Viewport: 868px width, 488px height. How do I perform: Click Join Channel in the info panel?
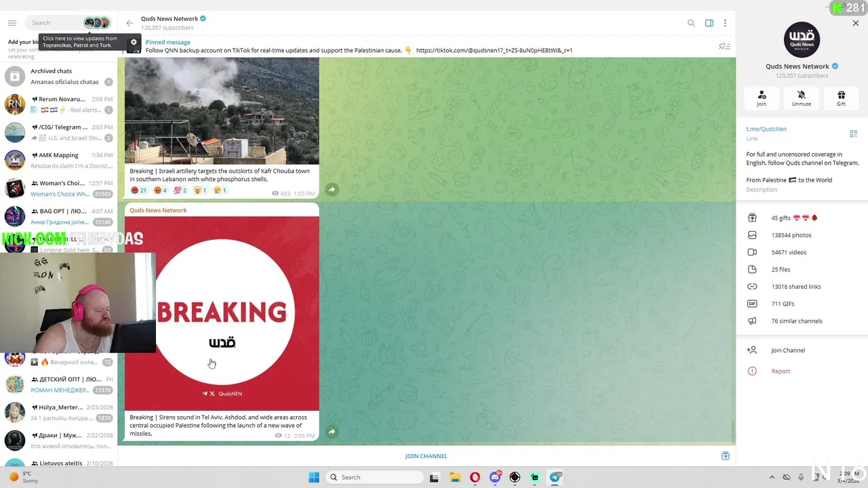(x=802, y=350)
